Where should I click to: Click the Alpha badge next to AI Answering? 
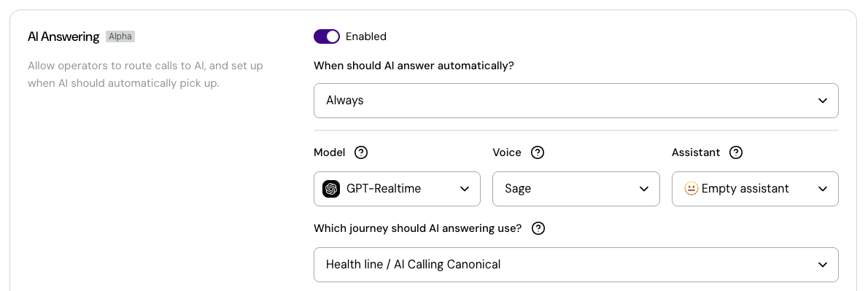[120, 37]
